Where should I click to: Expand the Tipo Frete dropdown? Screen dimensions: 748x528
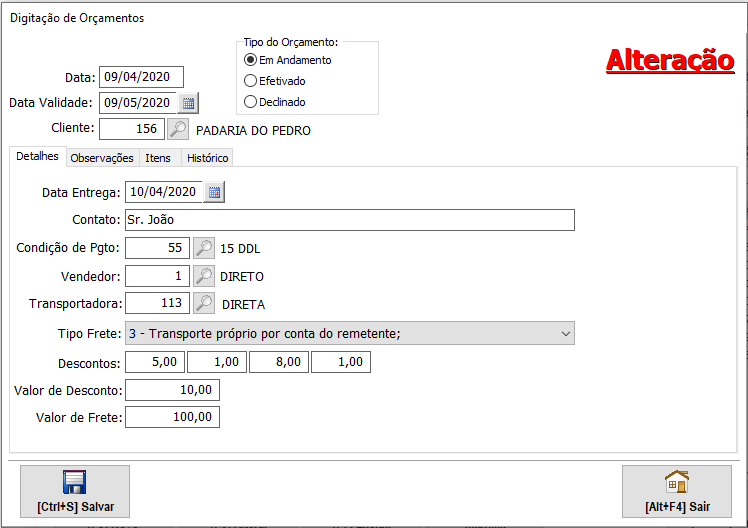pos(565,333)
